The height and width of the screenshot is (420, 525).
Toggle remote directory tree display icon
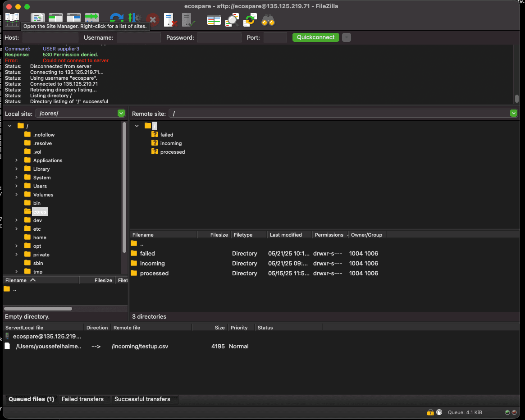pyautogui.click(x=73, y=18)
